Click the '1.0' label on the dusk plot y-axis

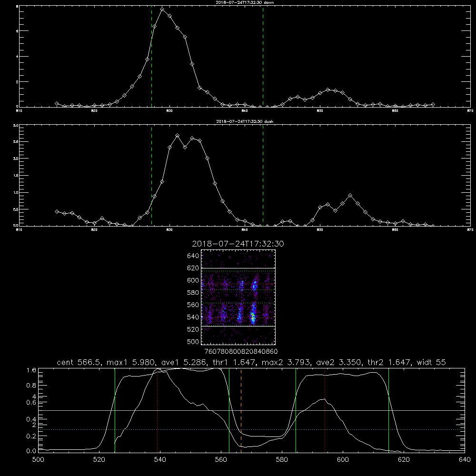click(x=16, y=192)
